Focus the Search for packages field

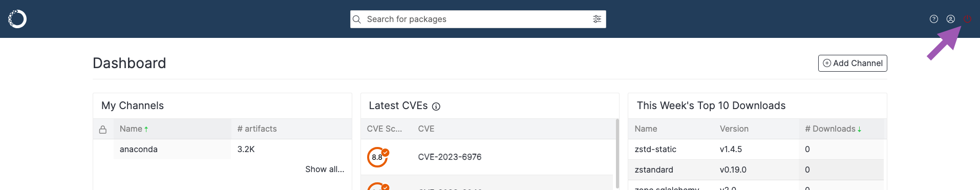pos(478,19)
